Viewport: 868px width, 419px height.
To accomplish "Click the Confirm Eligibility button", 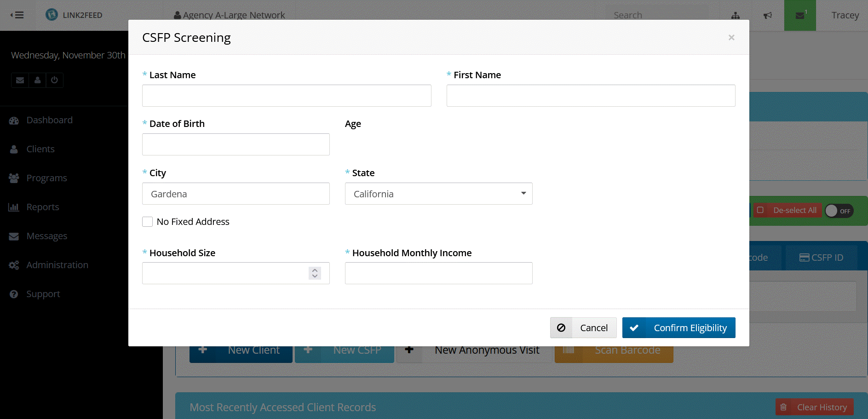I will pos(678,327).
